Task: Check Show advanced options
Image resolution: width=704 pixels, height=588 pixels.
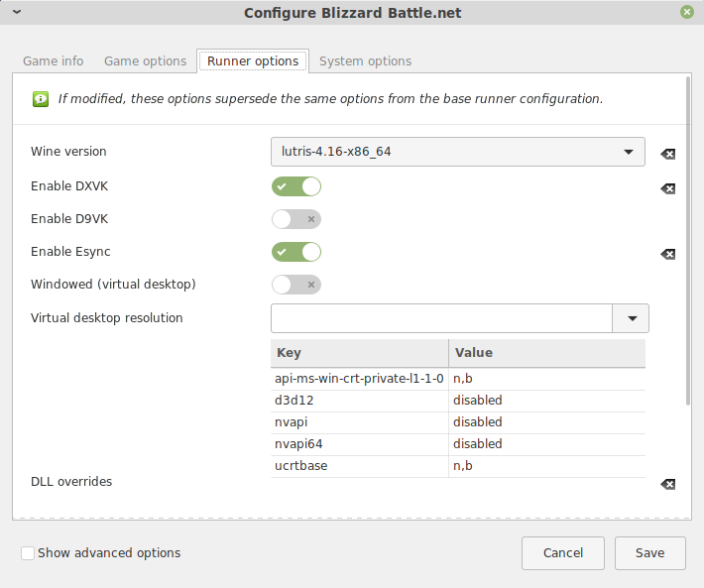Action: [28, 553]
